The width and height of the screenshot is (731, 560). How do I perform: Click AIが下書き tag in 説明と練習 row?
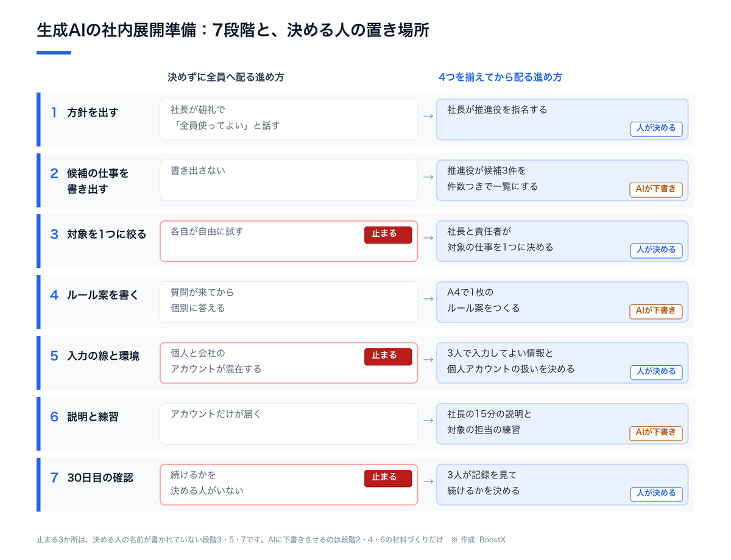[656, 433]
